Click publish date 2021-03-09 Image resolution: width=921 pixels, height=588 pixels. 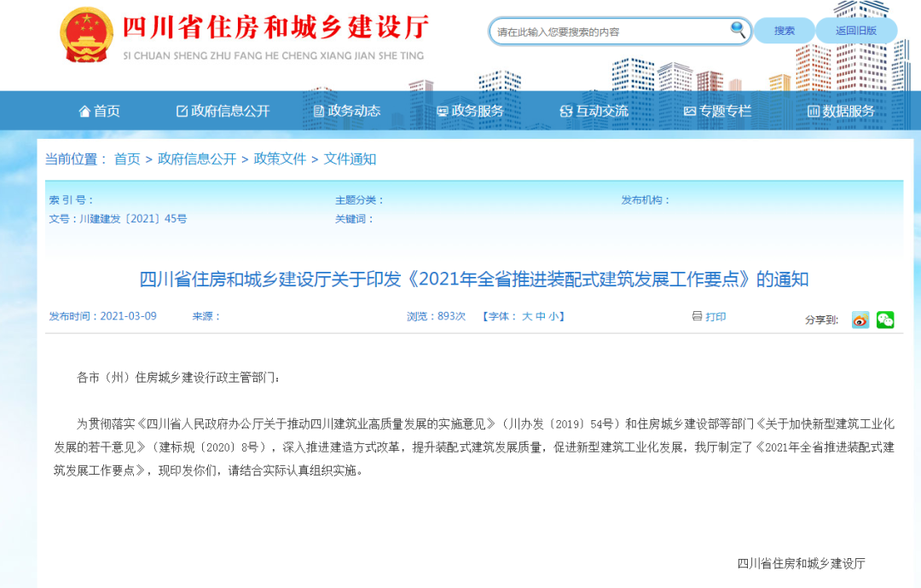coord(128,316)
